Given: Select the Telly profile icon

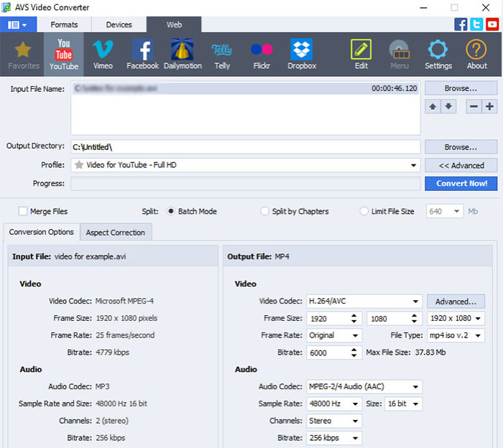Looking at the screenshot, I should click(x=222, y=55).
